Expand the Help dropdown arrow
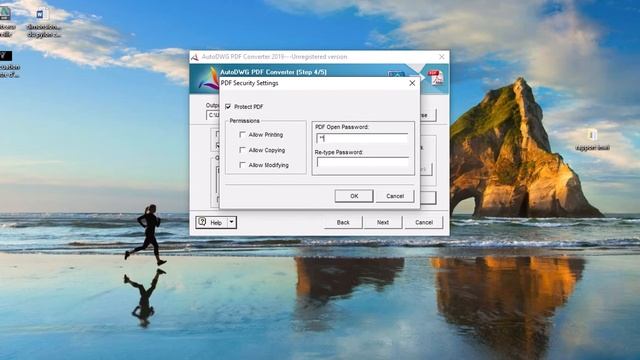Screen dimensions: 640x360 pyautogui.click(x=231, y=222)
